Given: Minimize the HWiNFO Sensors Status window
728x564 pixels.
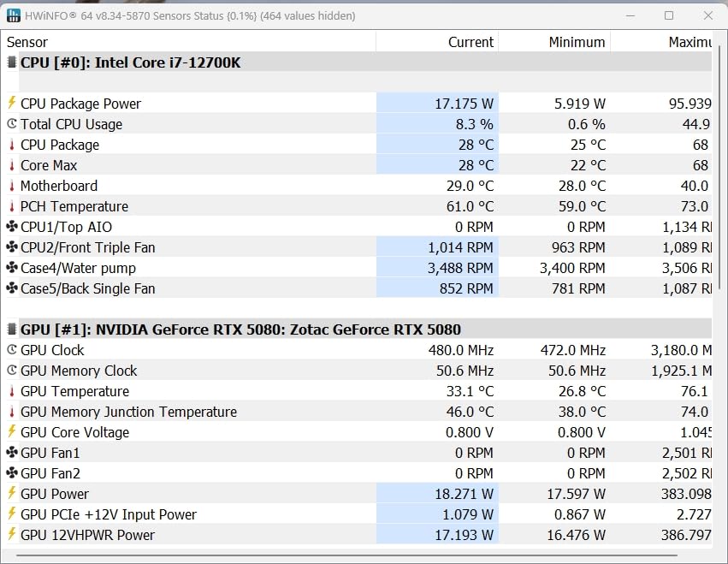Looking at the screenshot, I should tap(630, 15).
